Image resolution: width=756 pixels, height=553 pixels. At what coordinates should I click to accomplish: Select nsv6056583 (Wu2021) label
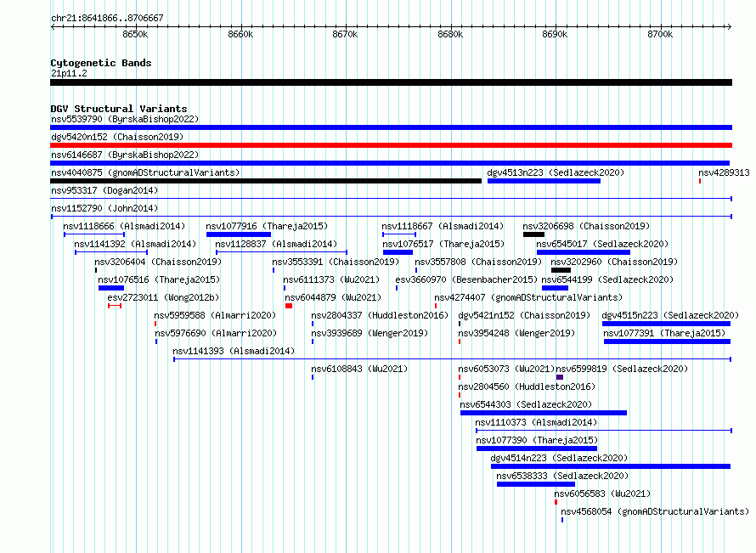coord(602,494)
